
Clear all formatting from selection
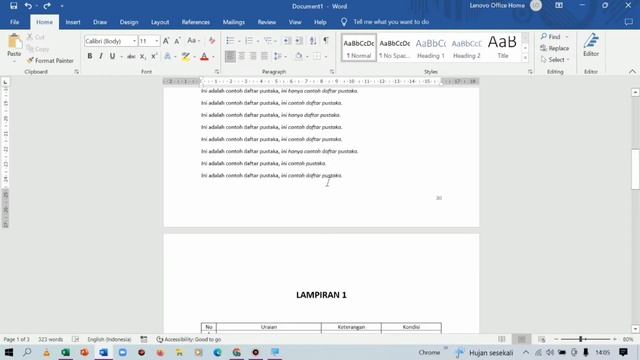(211, 41)
